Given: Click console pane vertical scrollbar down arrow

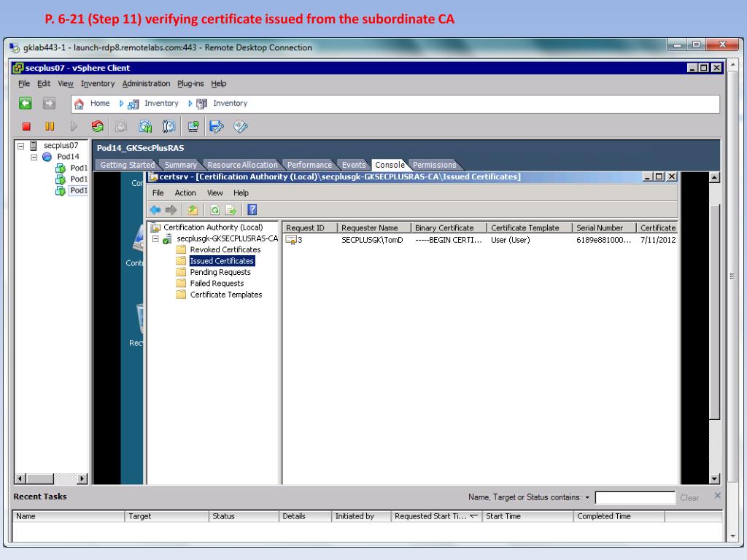Looking at the screenshot, I should click(x=714, y=479).
